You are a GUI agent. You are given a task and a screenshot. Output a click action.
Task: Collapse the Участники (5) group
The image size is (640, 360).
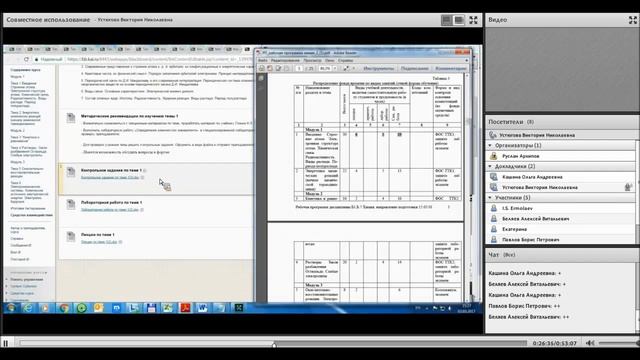490,198
